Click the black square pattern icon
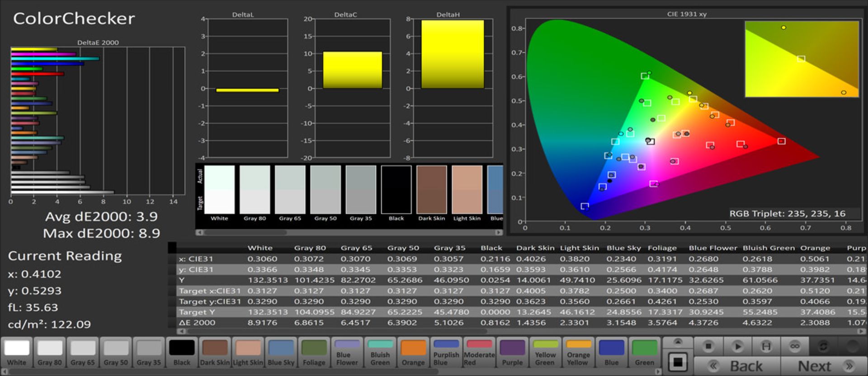Screen dimensions: 868x376 pyautogui.click(x=678, y=362)
